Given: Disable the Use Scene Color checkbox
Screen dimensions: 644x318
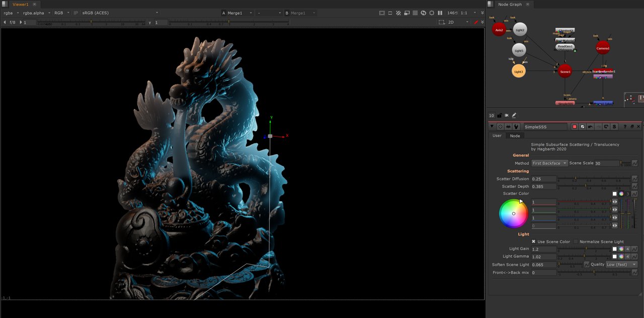Looking at the screenshot, I should pos(534,242).
